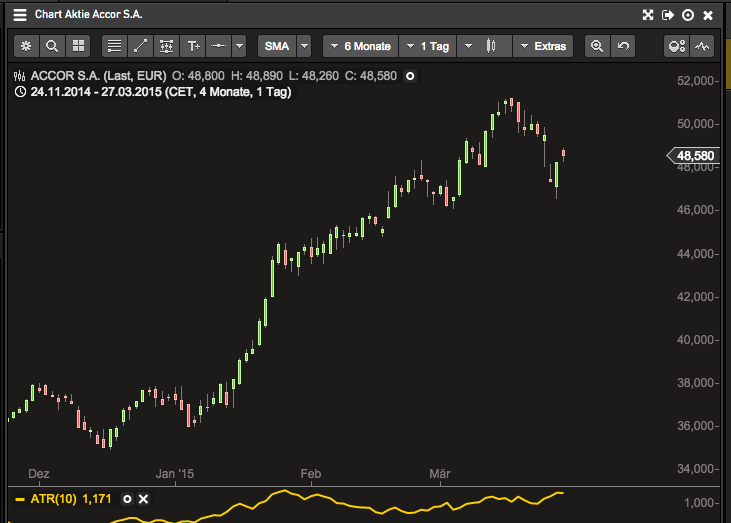
Task: Click the candlestick chart type button
Action: point(491,46)
